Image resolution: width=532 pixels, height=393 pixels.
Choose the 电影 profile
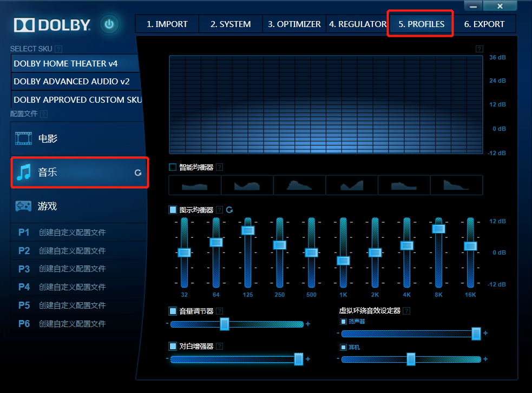click(x=78, y=138)
